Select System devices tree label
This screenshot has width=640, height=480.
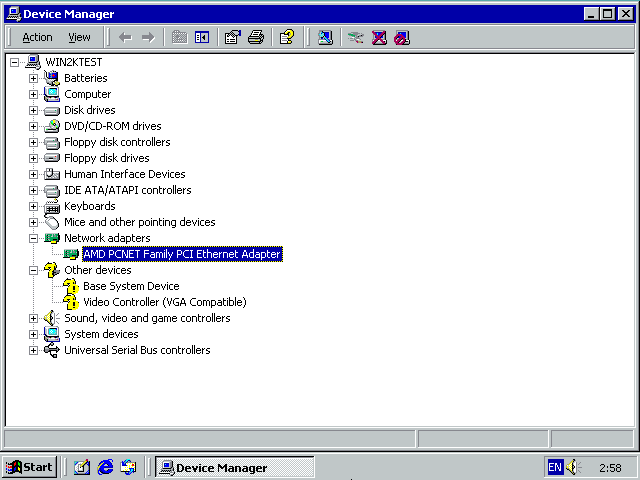[101, 334]
